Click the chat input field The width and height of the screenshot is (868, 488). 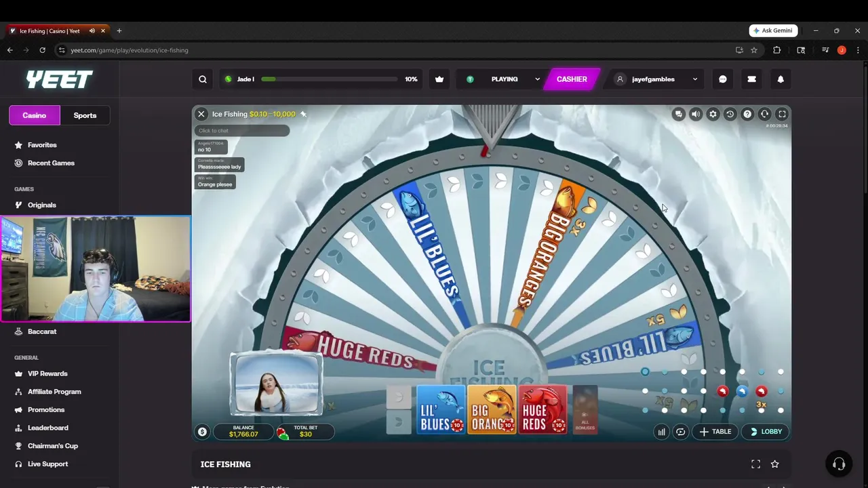click(242, 131)
